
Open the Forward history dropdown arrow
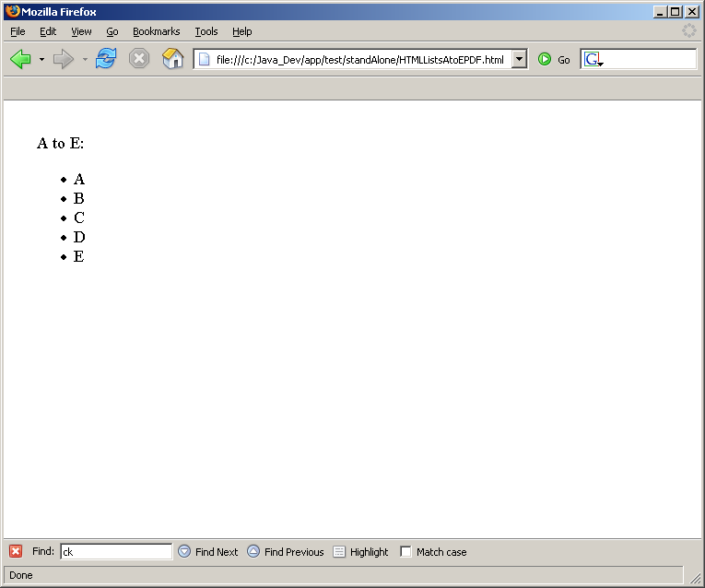85,59
